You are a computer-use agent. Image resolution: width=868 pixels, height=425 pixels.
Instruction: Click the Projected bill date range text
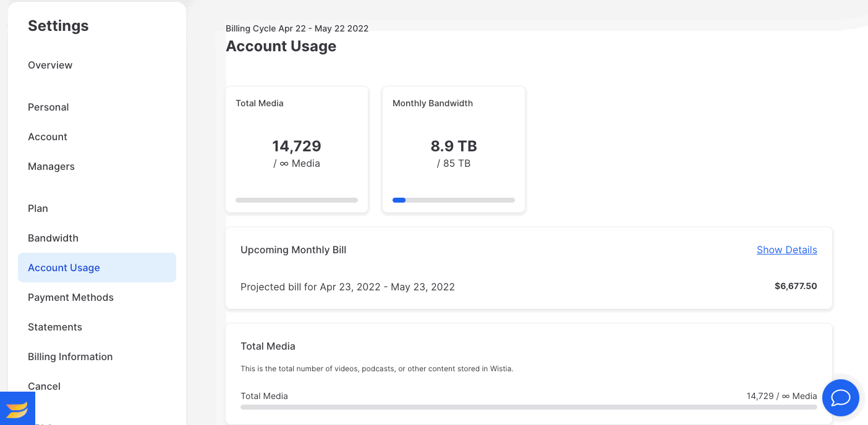click(x=347, y=287)
